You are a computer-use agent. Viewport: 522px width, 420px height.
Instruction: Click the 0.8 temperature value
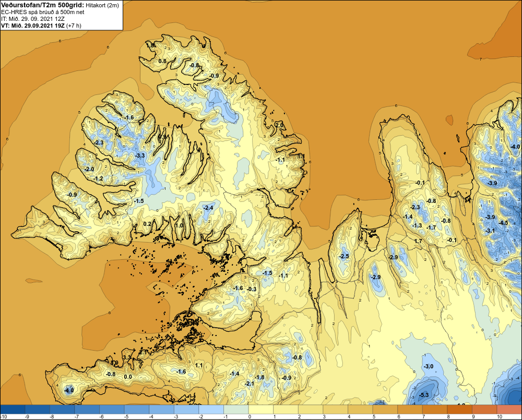click(162, 61)
